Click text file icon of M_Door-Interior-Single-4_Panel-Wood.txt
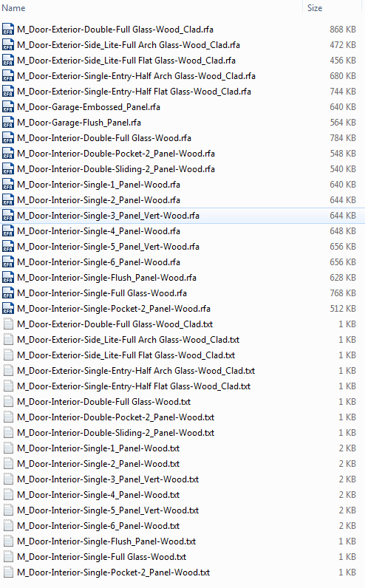 pyautogui.click(x=8, y=495)
